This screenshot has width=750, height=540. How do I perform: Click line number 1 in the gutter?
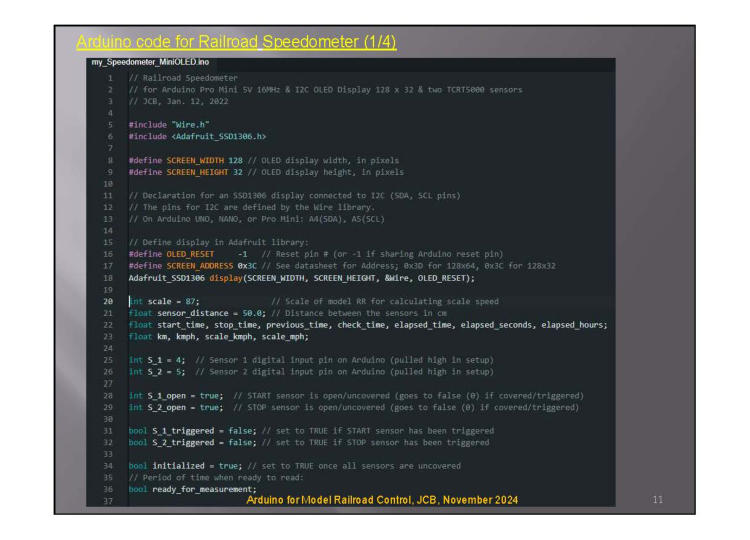[108, 77]
